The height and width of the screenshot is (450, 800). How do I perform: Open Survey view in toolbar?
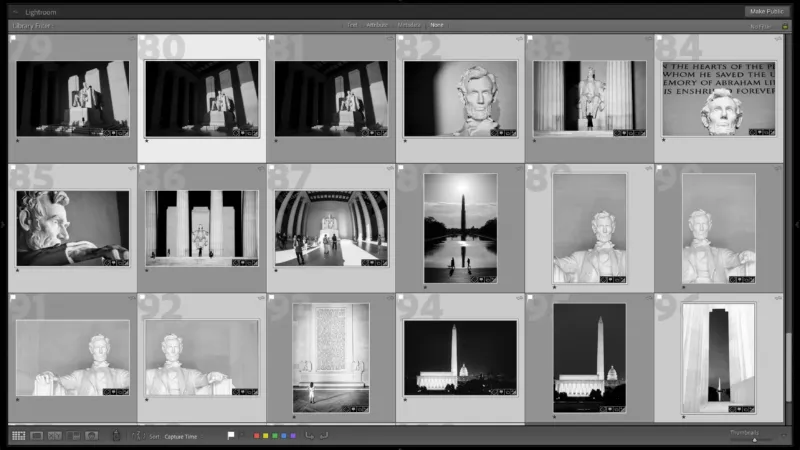(x=73, y=436)
